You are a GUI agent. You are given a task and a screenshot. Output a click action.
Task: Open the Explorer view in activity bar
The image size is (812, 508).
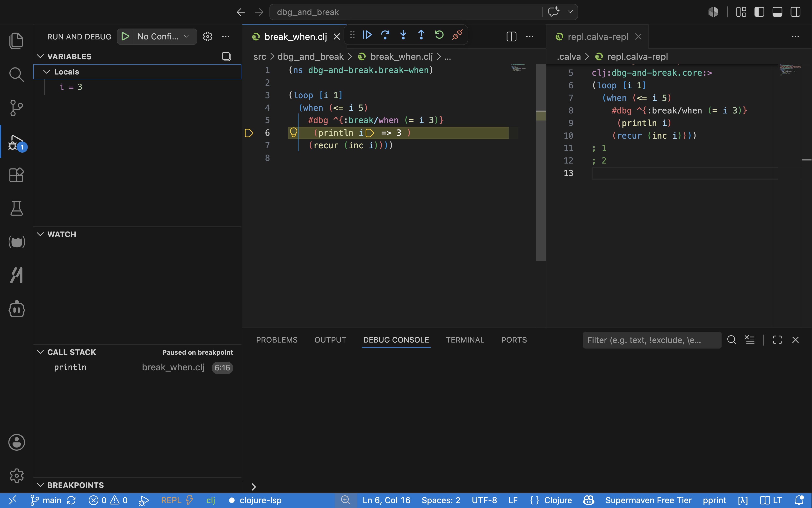coord(16,41)
